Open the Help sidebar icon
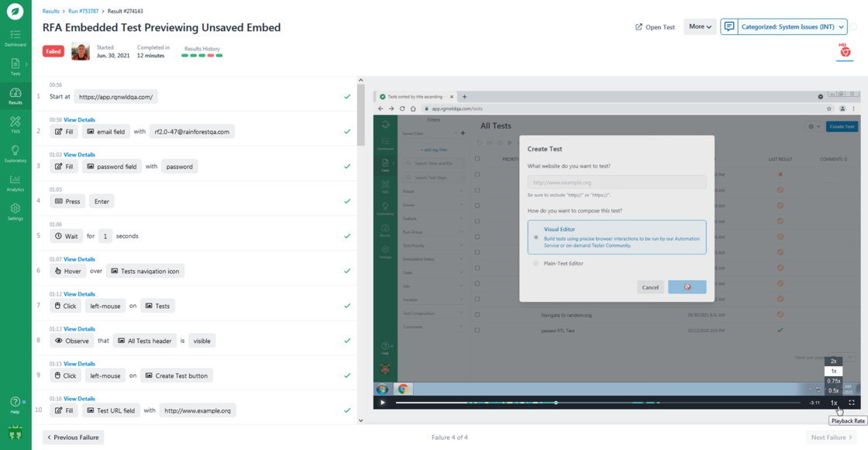This screenshot has width=868, height=450. pos(15,404)
